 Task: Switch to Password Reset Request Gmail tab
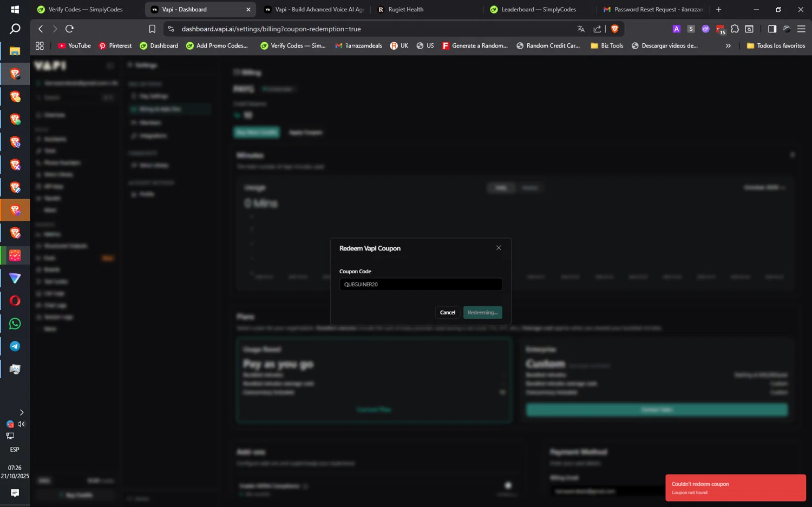pyautogui.click(x=652, y=9)
